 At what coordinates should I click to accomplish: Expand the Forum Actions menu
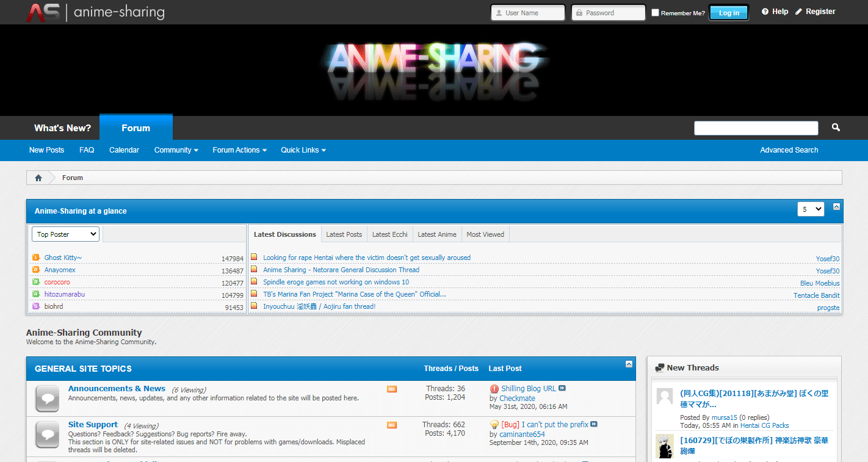pos(239,150)
